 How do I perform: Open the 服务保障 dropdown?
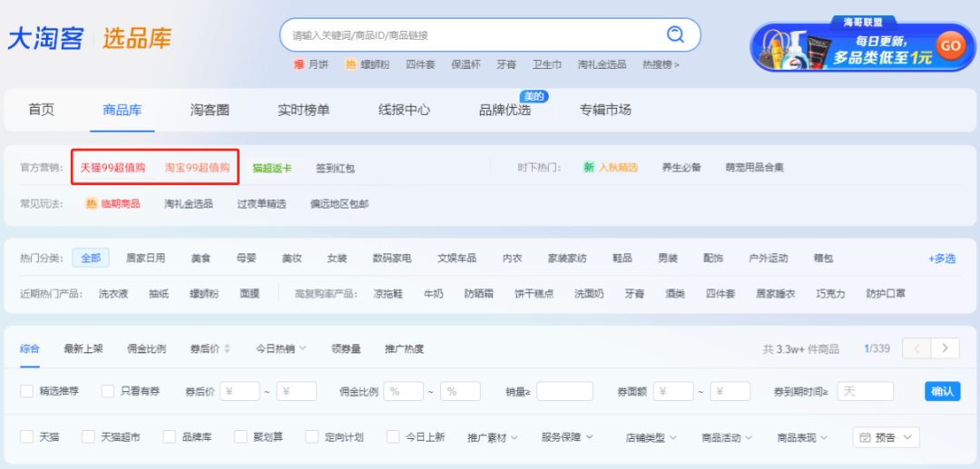point(567,437)
